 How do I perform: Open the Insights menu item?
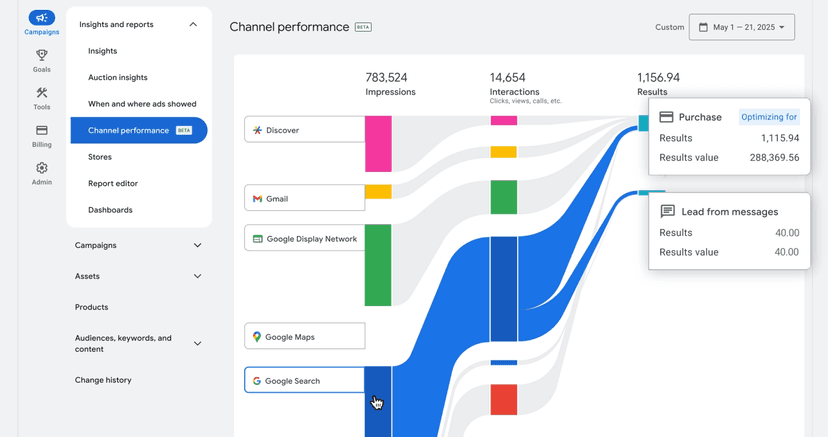click(102, 51)
